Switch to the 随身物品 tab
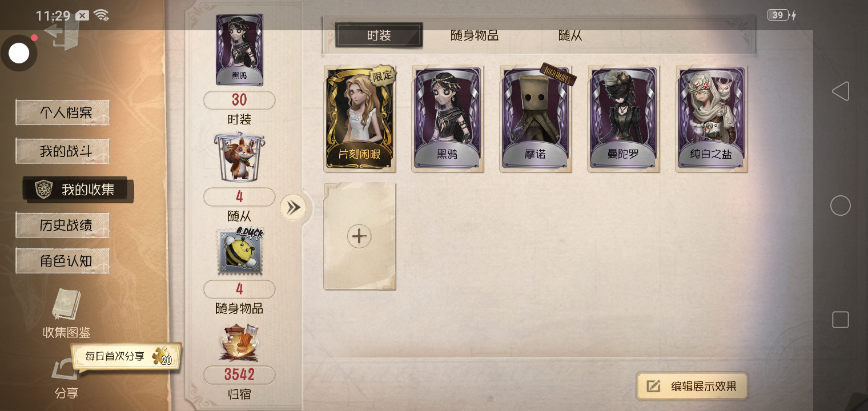 [475, 35]
